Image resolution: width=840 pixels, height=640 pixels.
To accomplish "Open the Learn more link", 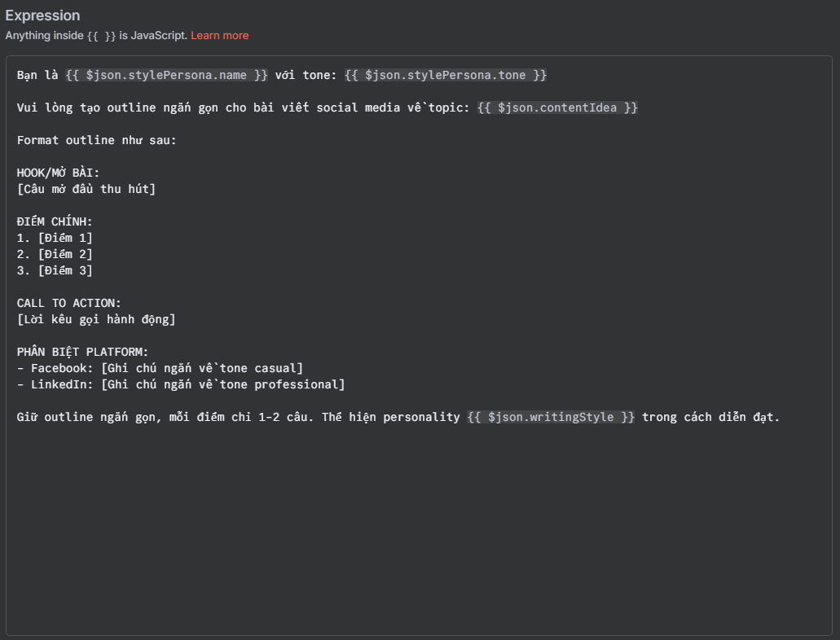I will pos(219,36).
